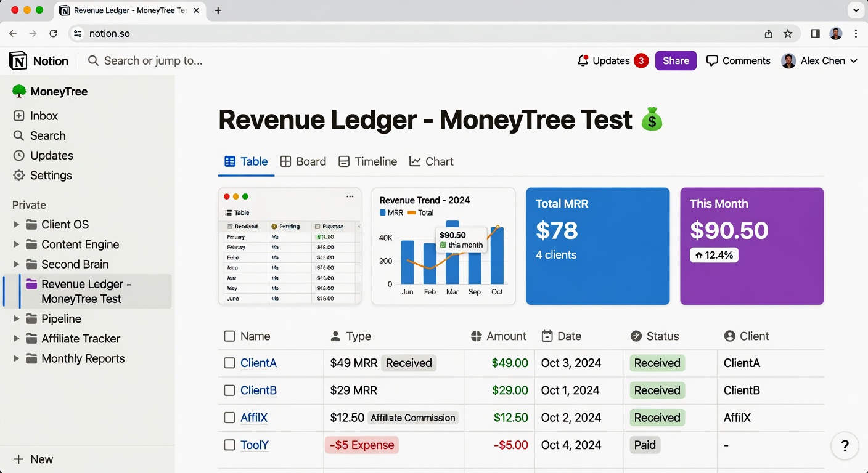
Task: Click the Settings gear icon
Action: pyautogui.click(x=19, y=175)
